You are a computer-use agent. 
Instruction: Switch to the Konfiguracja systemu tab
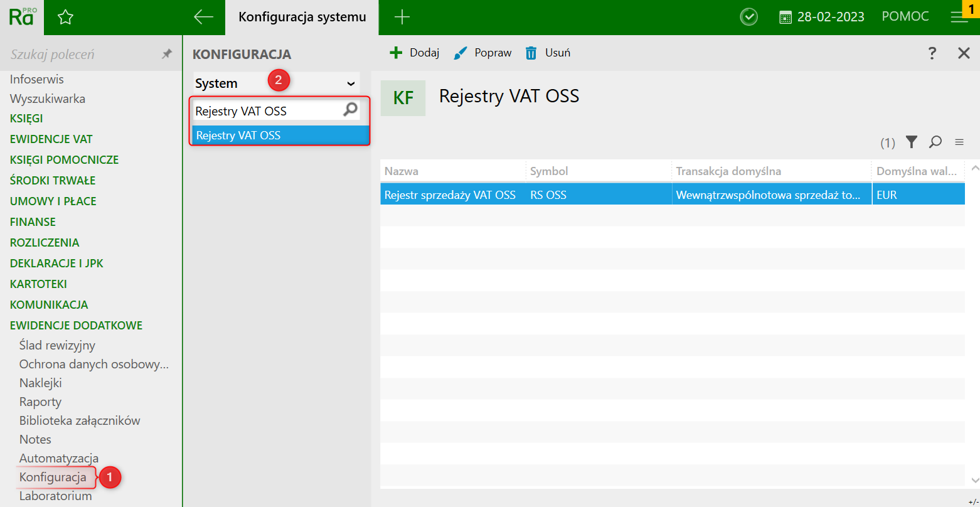[x=302, y=18]
